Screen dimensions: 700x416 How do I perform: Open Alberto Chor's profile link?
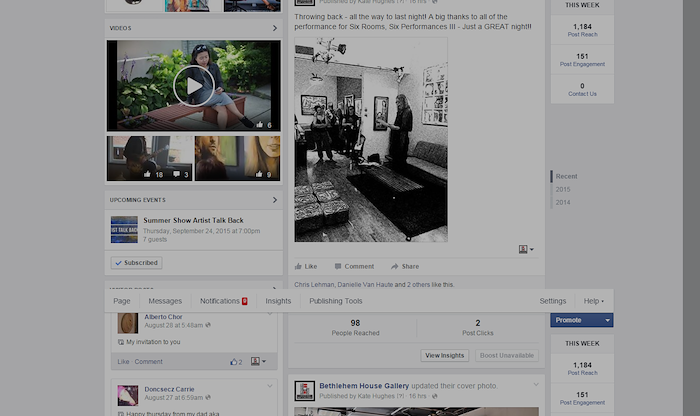coord(163,316)
